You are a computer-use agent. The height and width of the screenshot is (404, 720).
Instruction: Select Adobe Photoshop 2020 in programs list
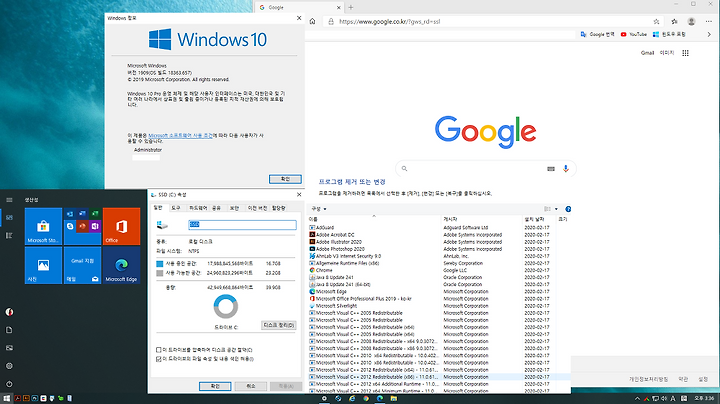(340, 249)
